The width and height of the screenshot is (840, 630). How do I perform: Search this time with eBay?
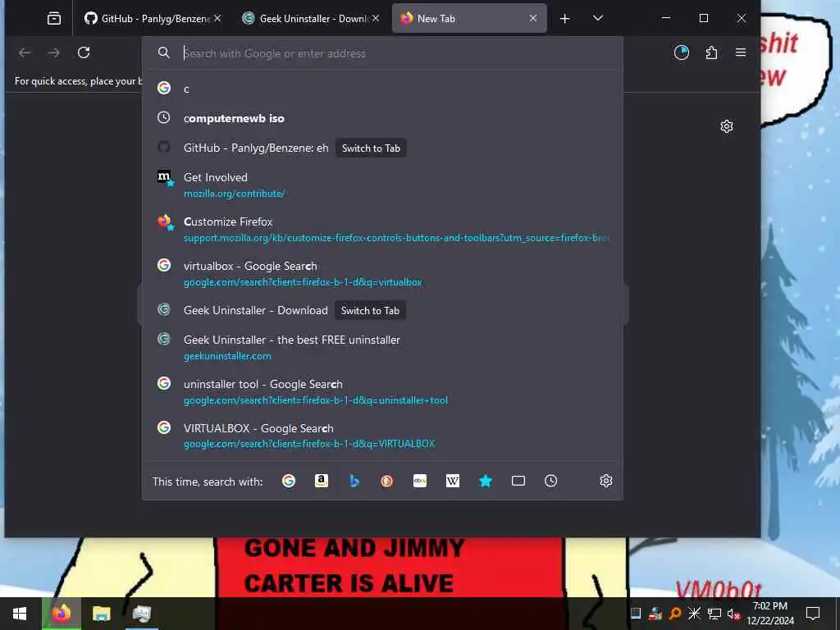tap(420, 481)
